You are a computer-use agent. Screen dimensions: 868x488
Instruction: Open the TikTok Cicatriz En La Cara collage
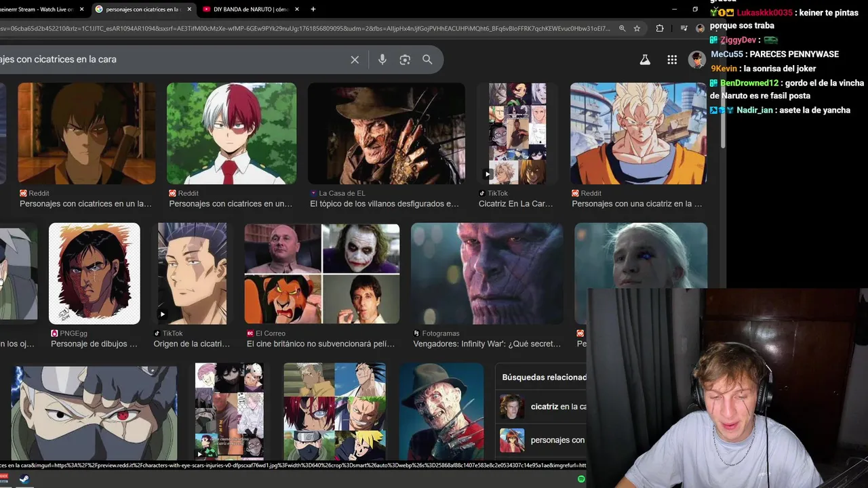coord(517,134)
